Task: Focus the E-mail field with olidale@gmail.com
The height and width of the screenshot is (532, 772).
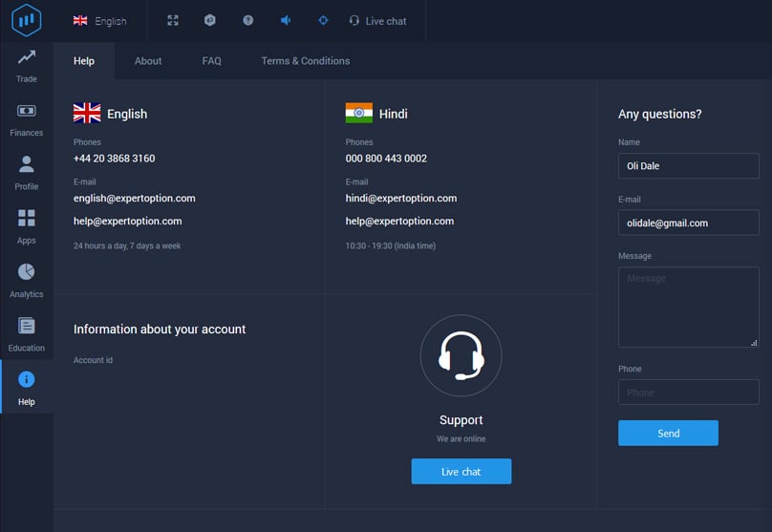Action: tap(688, 223)
